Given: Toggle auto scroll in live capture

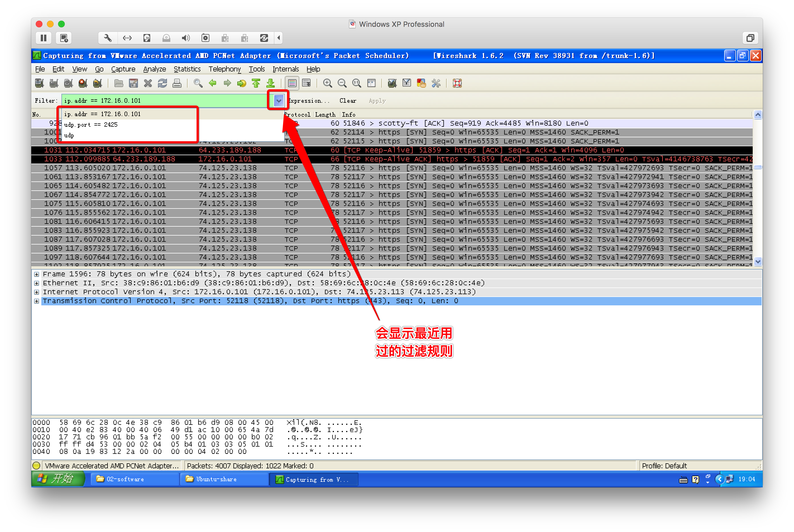Looking at the screenshot, I should click(x=306, y=83).
